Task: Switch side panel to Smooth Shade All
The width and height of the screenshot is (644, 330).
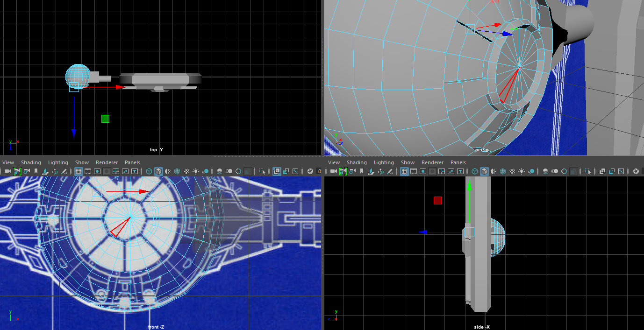Action: pos(484,171)
